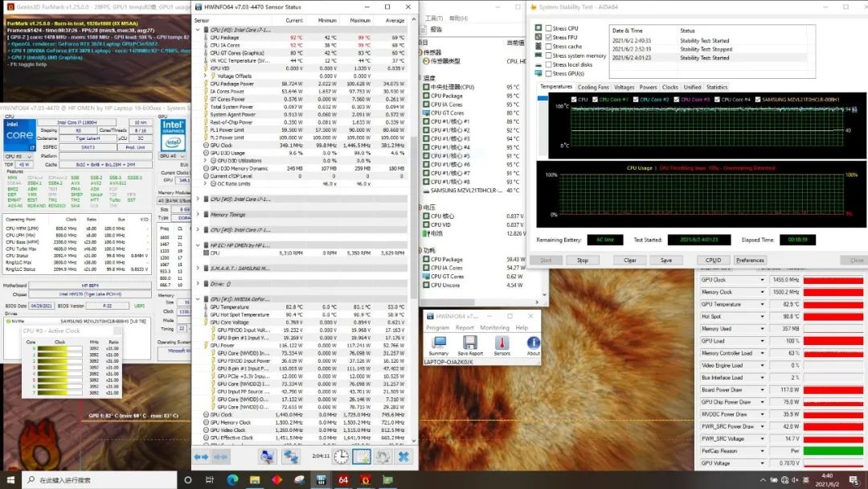Open the Sensors thermometer icon
The height and width of the screenshot is (489, 868).
(502, 342)
